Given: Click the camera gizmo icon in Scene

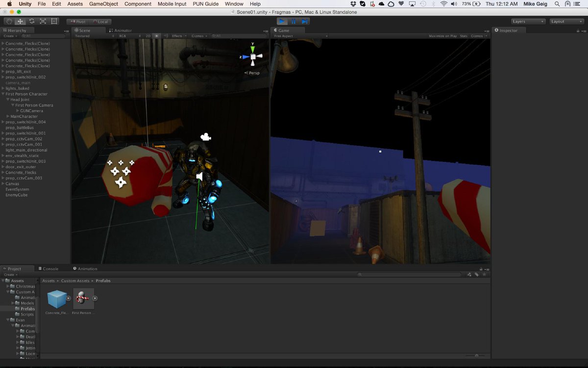Looking at the screenshot, I should point(206,137).
